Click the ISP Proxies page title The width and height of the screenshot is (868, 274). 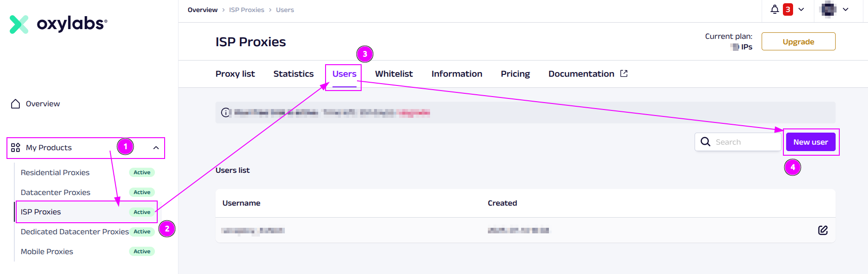tap(251, 42)
